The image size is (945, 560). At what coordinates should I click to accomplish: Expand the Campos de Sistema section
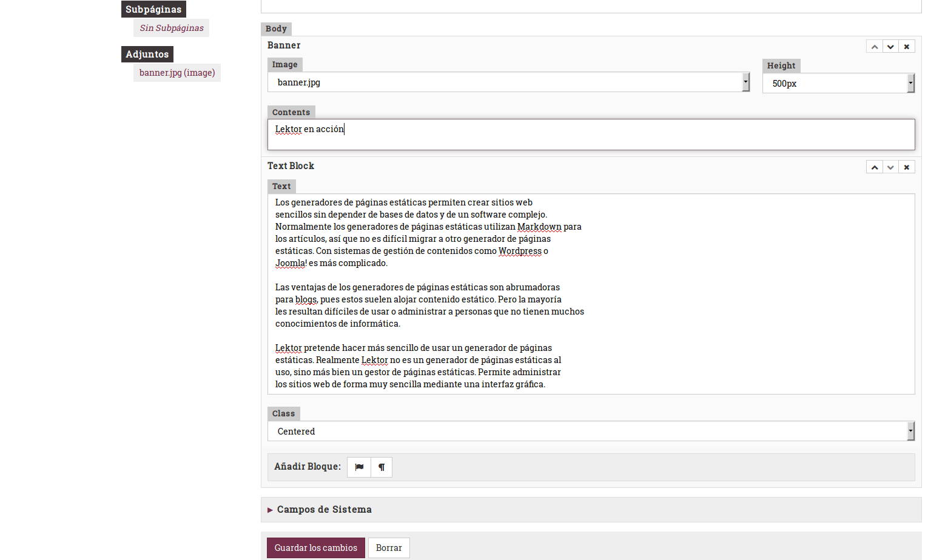click(x=324, y=510)
